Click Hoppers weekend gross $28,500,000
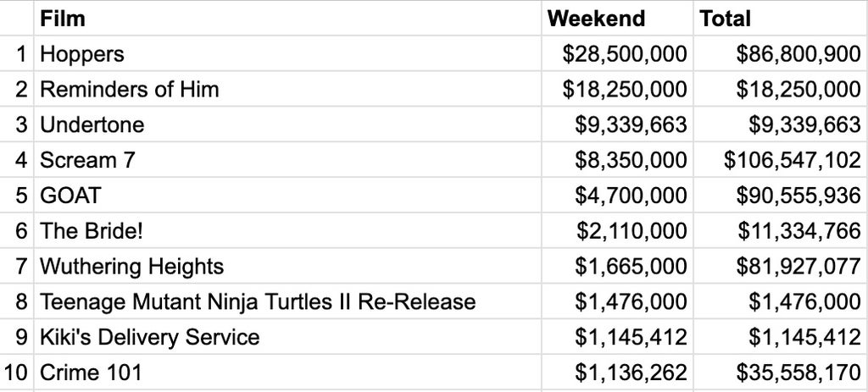 [617, 53]
